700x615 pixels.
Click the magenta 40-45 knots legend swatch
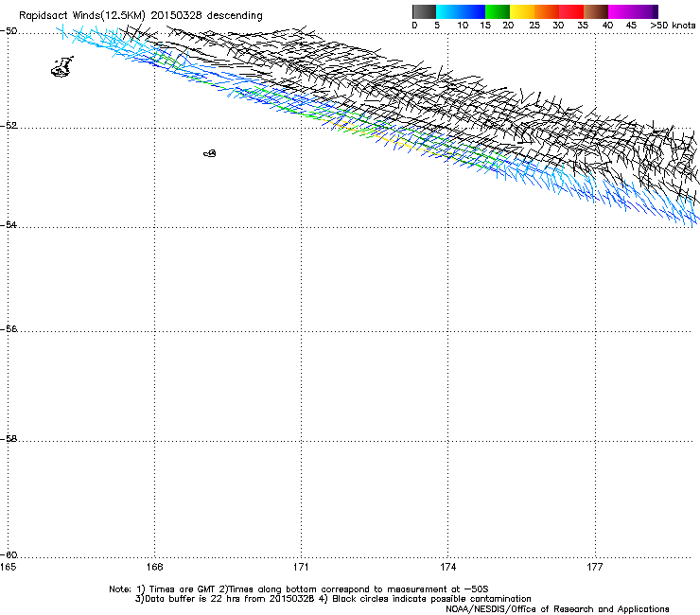[x=621, y=11]
